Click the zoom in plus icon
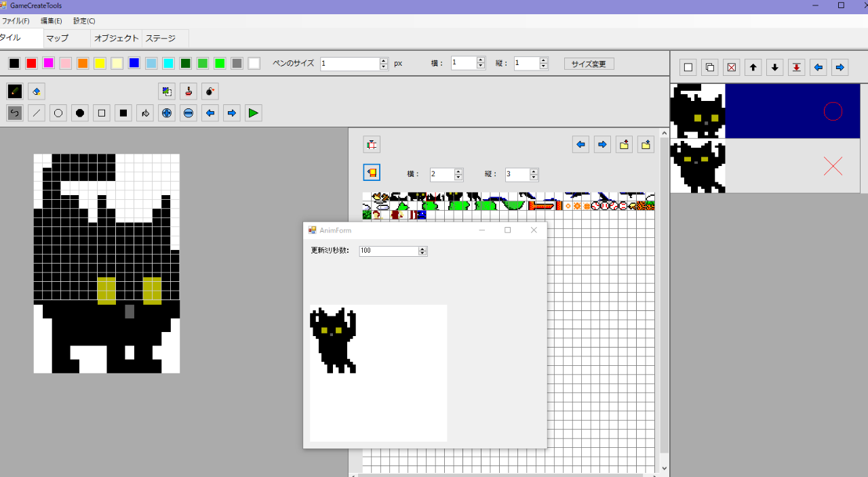 [x=167, y=113]
